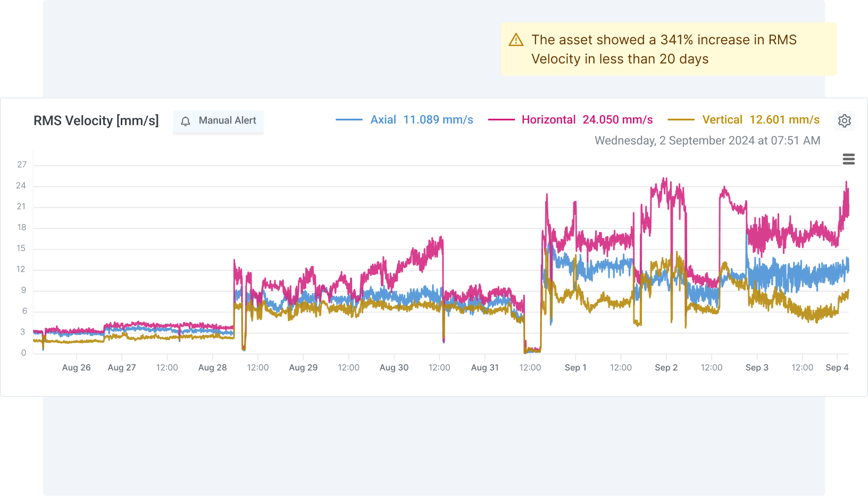Select the Sep 1 x-axis label
This screenshot has width=868, height=496.
(575, 367)
